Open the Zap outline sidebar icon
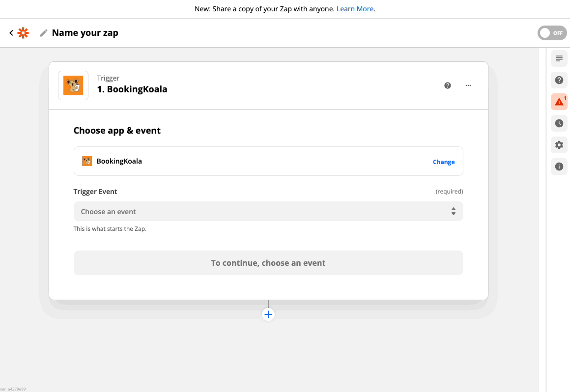The width and height of the screenshot is (570, 392). 559,58
